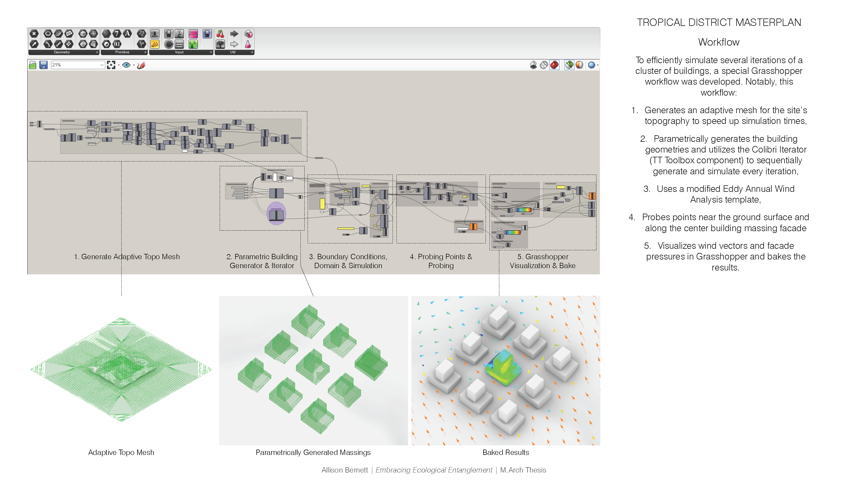Select the red Sketch tool on canvas toolbar
Image resolution: width=868 pixels, height=488 pixels.
(x=142, y=65)
